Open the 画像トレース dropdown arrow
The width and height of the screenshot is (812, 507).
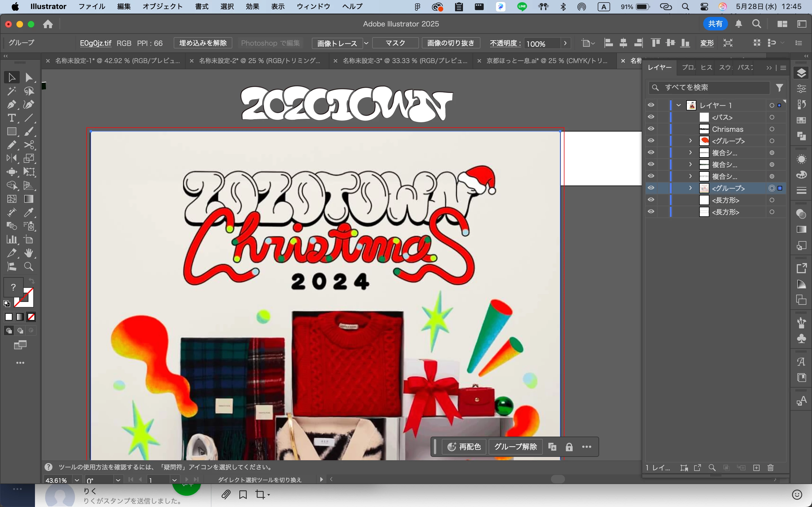[367, 43]
